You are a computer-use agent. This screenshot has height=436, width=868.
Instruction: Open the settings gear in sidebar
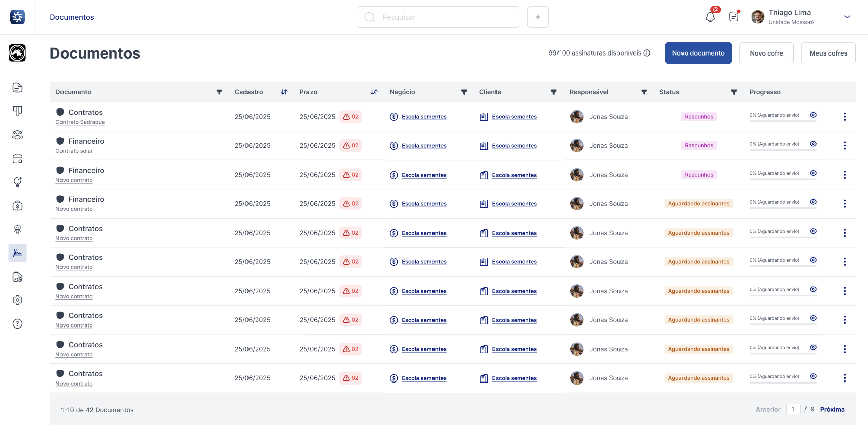pos(17,300)
